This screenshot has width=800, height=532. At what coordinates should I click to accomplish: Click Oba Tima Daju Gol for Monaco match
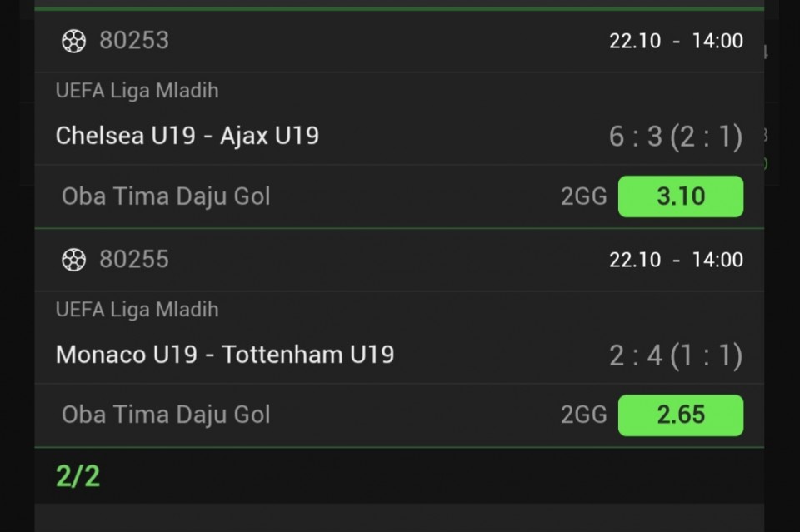point(166,415)
